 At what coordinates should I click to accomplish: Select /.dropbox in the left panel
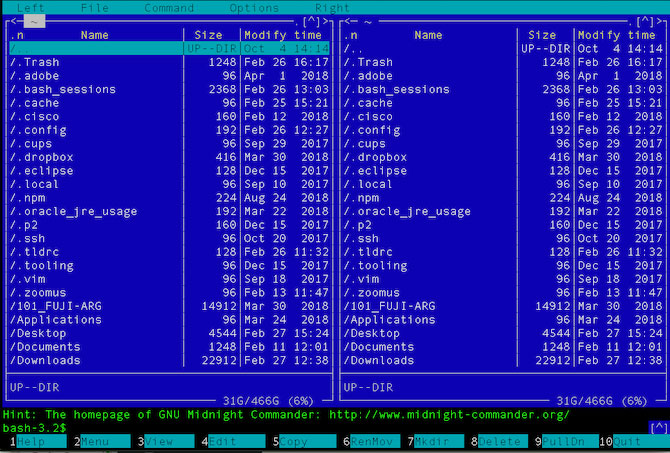click(x=169, y=157)
